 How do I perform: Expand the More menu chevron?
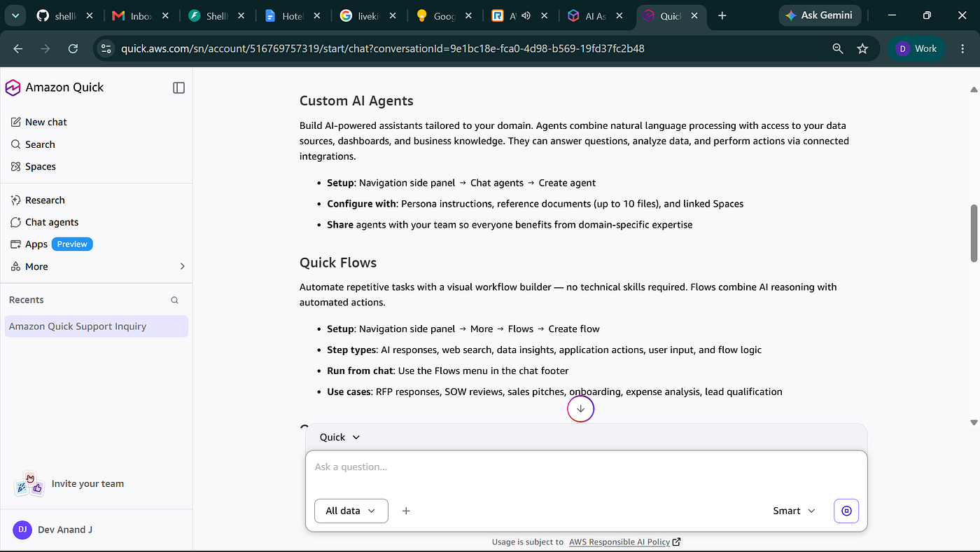[x=182, y=266]
